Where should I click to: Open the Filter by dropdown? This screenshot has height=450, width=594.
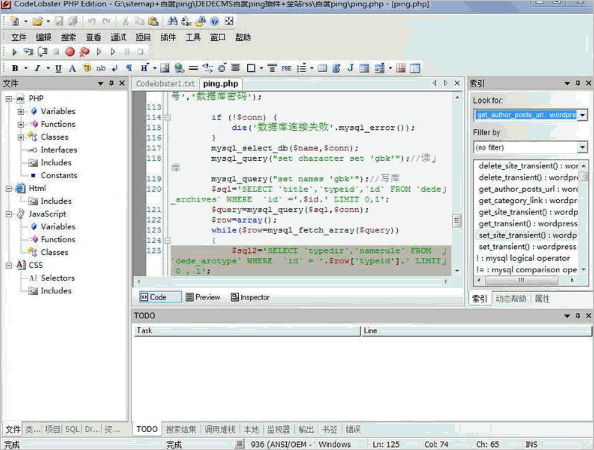point(583,147)
